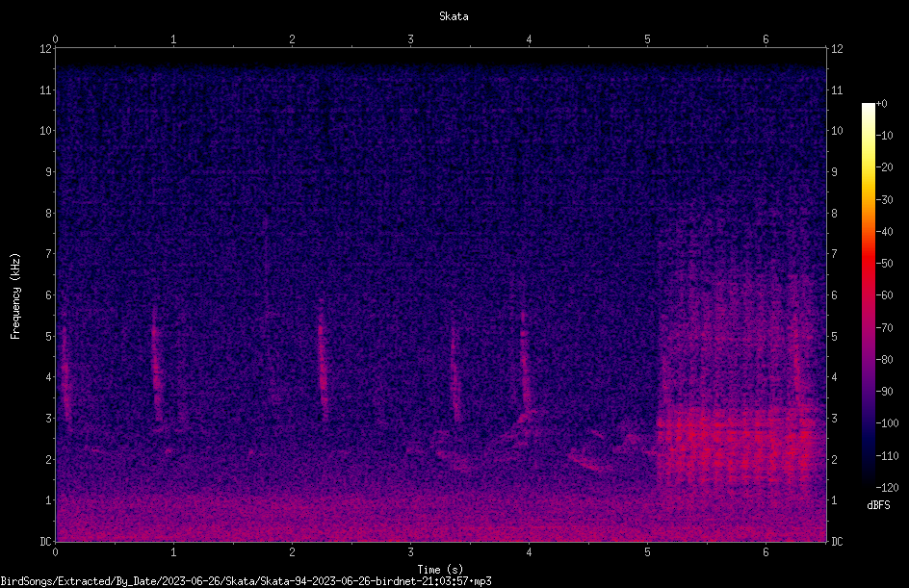Click the bird call streak near 0.85 seconds

pyautogui.click(x=156, y=365)
